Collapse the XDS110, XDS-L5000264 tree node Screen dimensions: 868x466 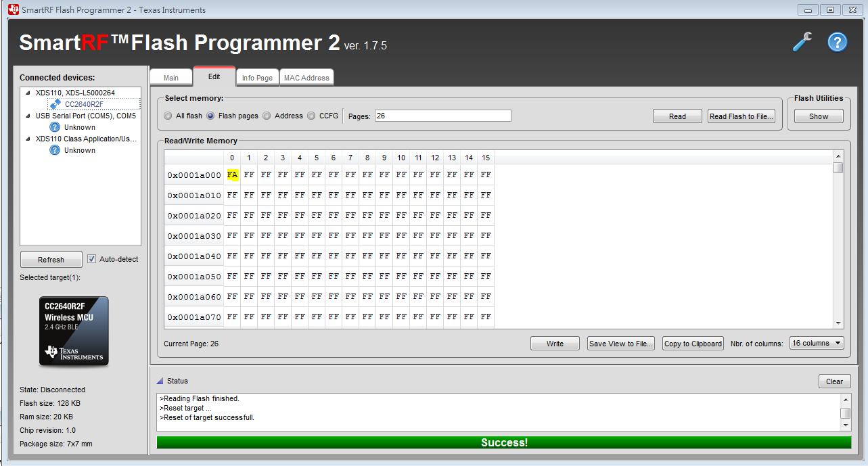coord(28,93)
